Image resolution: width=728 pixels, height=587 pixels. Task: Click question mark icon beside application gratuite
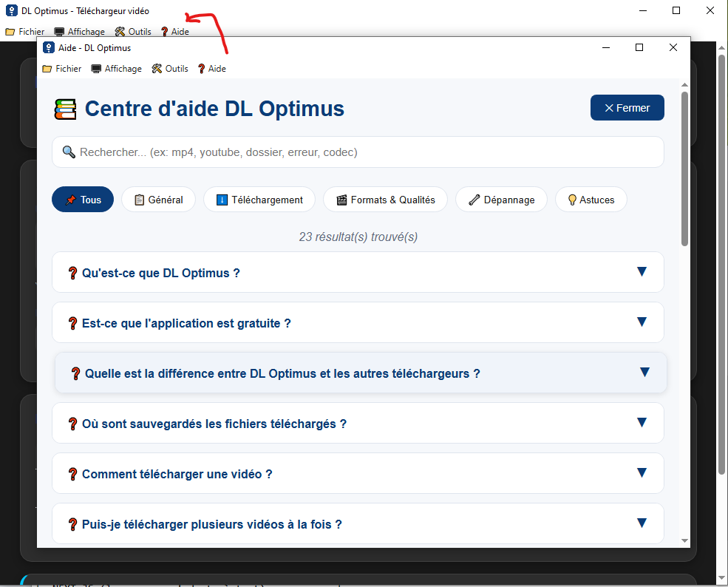pos(72,323)
